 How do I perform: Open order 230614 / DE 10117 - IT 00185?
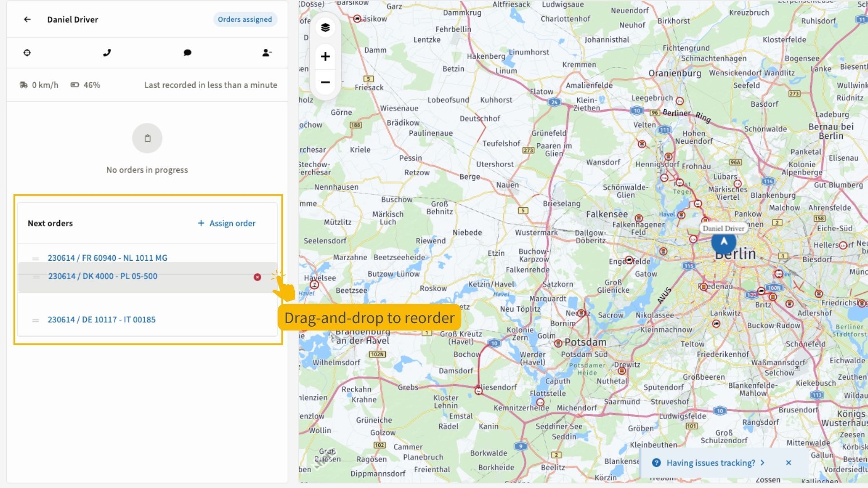point(102,319)
